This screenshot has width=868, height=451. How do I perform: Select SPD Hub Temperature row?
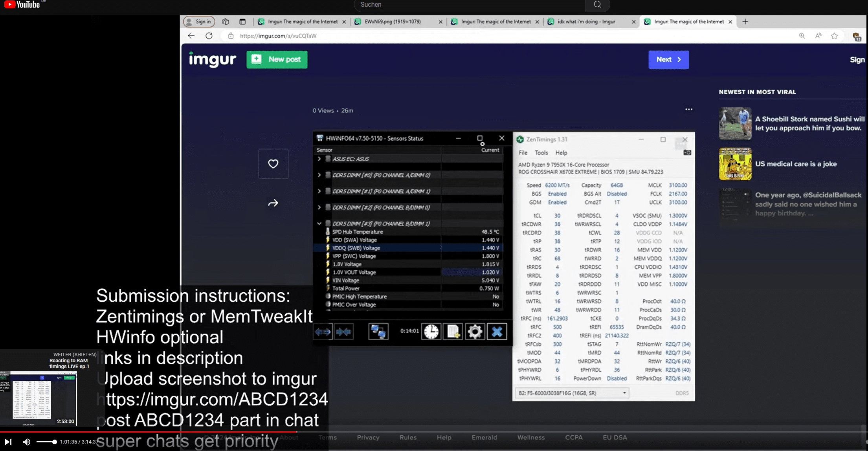pos(408,232)
